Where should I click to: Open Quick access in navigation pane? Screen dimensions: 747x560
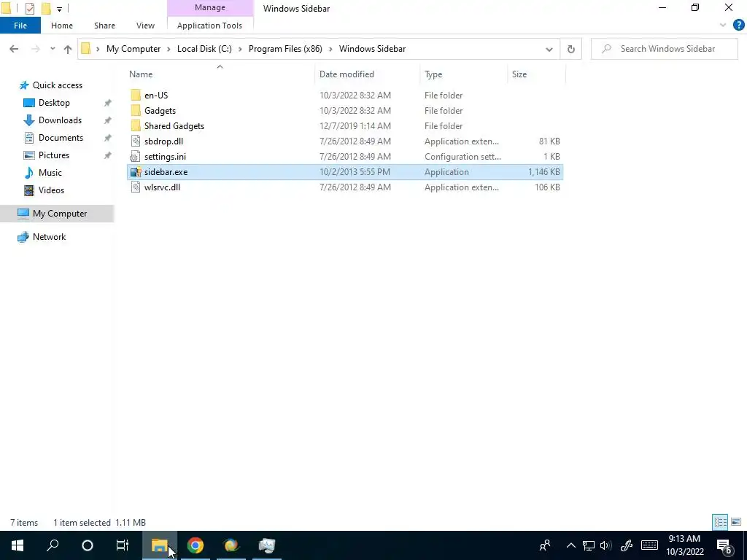[58, 85]
